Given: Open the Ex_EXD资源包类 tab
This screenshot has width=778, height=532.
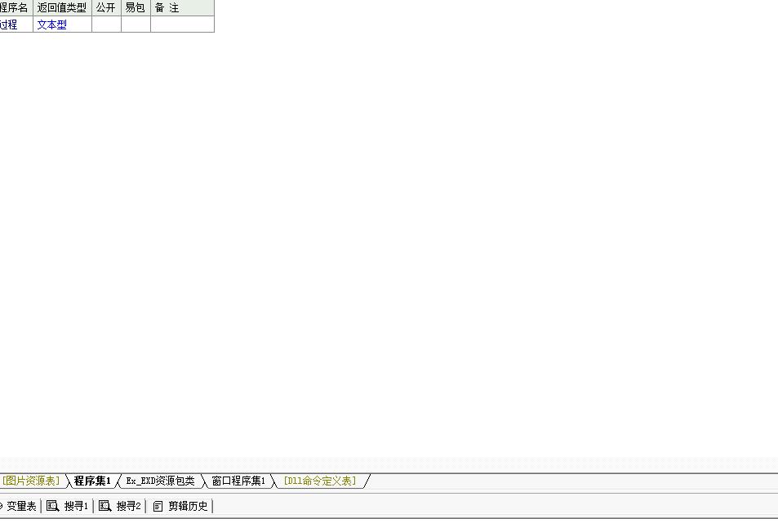Looking at the screenshot, I should click(160, 481).
